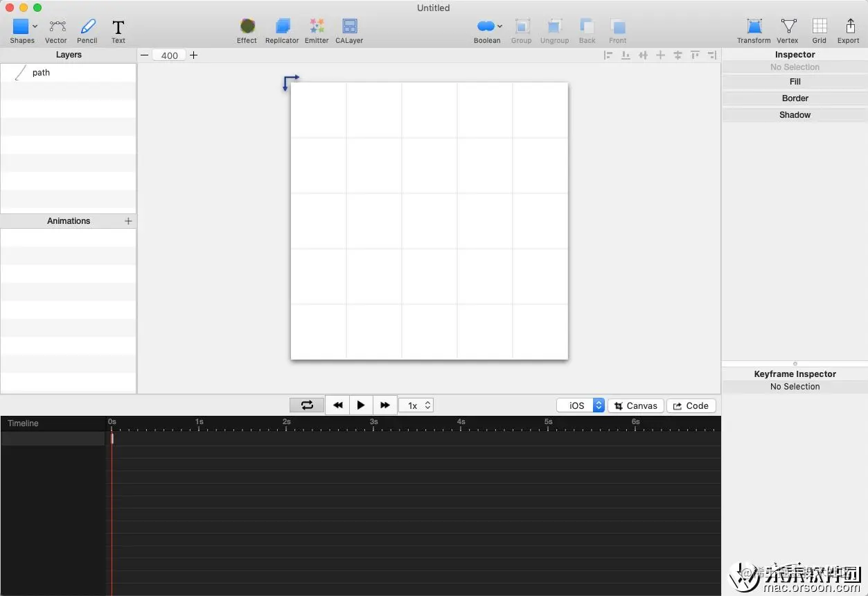The image size is (868, 596).
Task: Select the path layer row
Action: (x=69, y=73)
